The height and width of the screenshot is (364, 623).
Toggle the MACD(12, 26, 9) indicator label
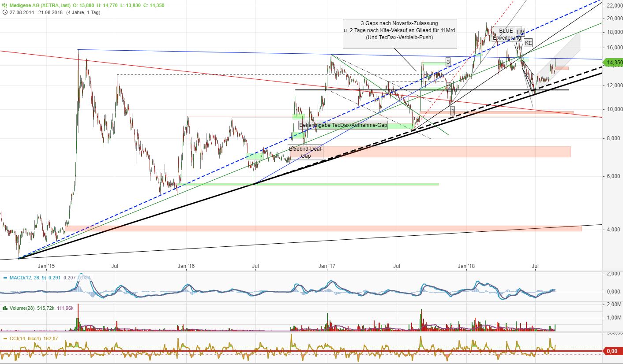coord(27,279)
